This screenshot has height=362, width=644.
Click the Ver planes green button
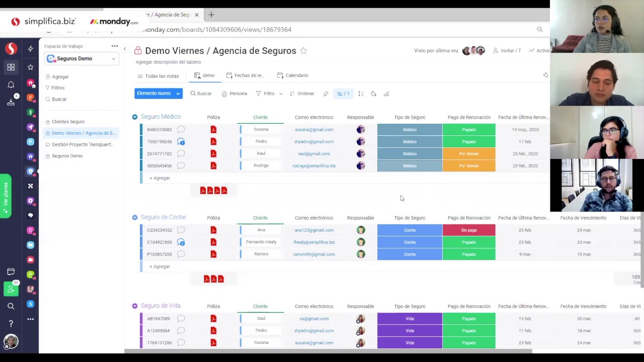point(6,196)
